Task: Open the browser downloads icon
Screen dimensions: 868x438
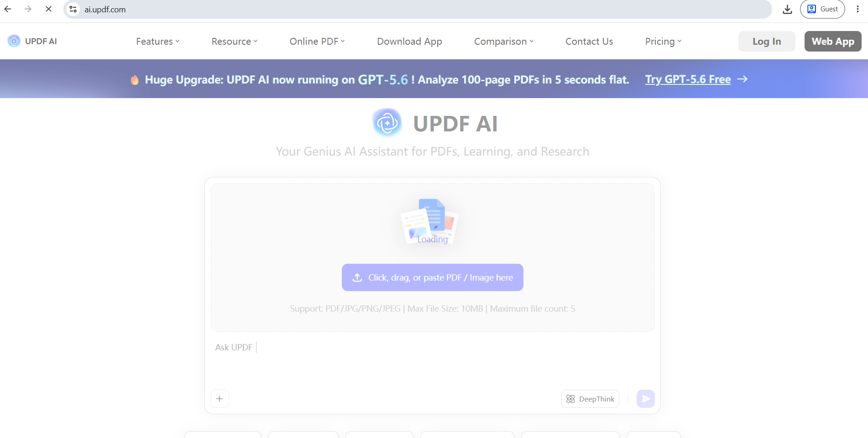Action: pos(787,9)
